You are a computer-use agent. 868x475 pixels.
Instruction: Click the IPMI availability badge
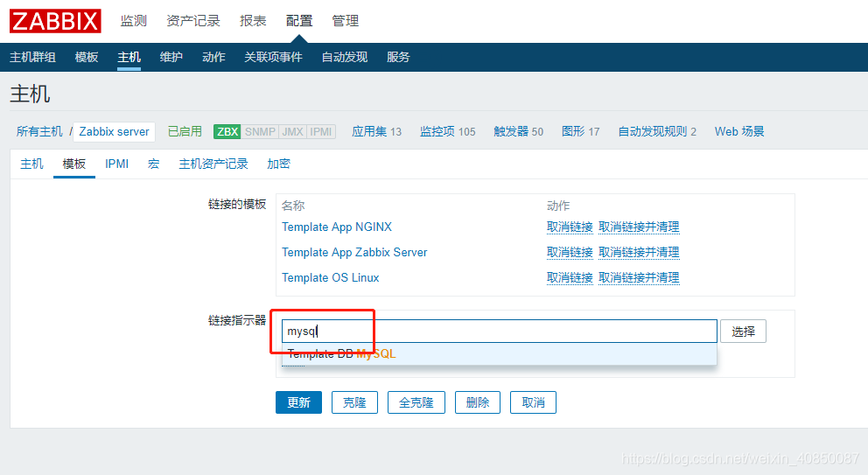tap(321, 132)
